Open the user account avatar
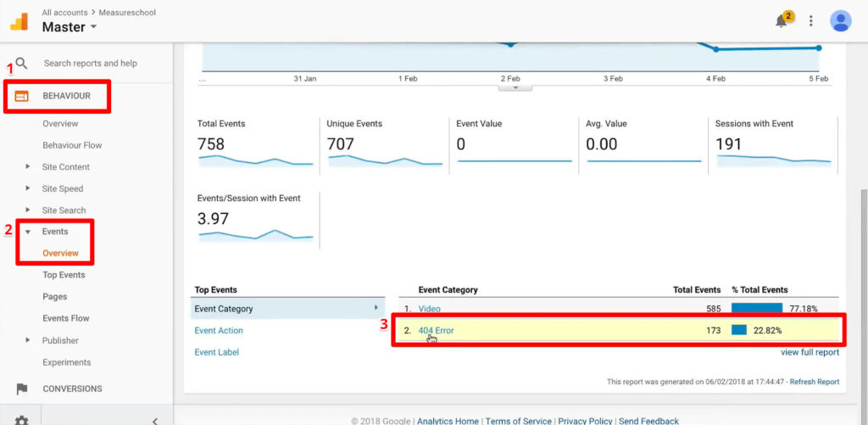 point(840,21)
